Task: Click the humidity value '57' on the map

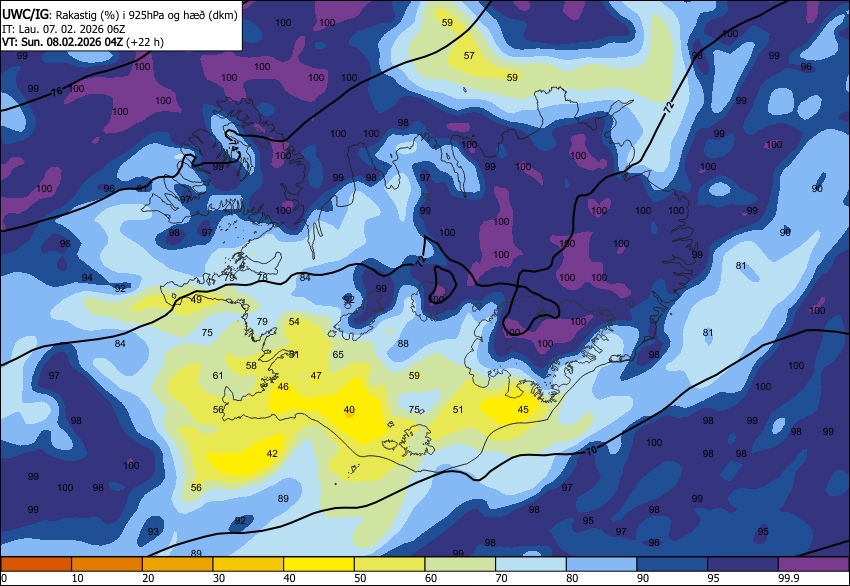Action: click(469, 55)
